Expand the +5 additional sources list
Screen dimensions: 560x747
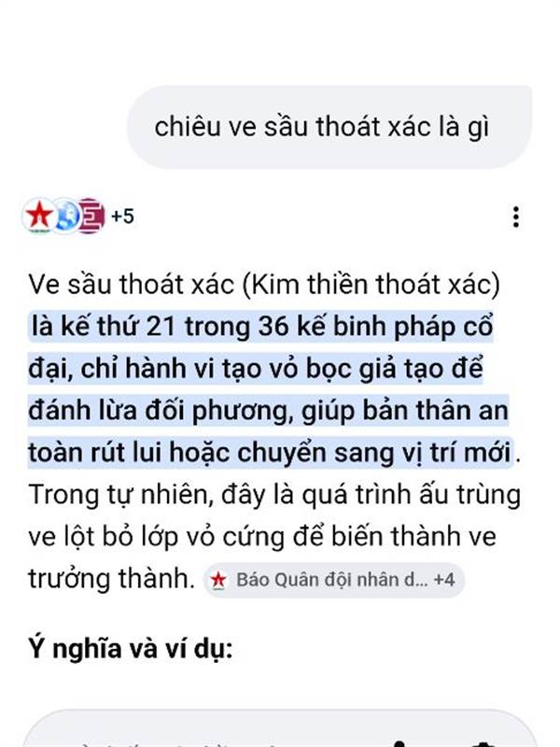click(122, 217)
